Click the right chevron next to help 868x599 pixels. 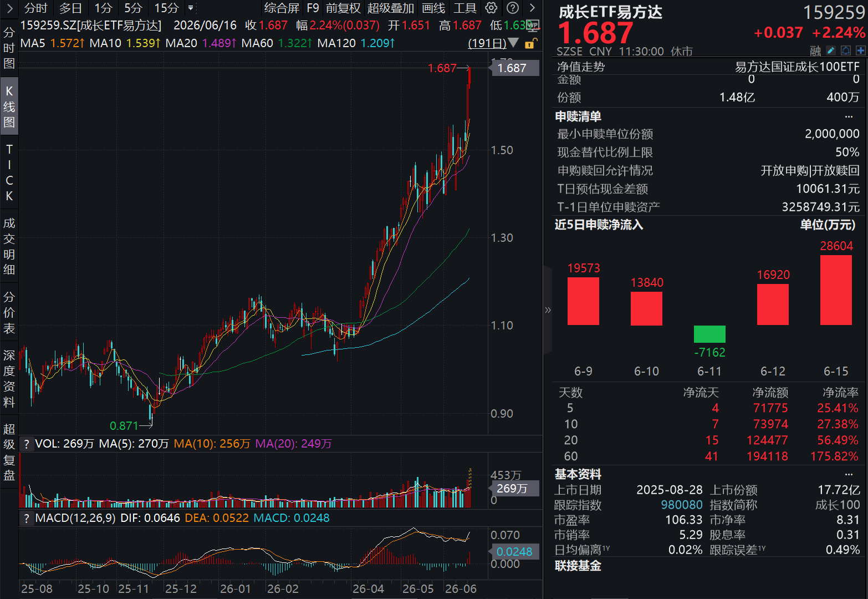[532, 8]
